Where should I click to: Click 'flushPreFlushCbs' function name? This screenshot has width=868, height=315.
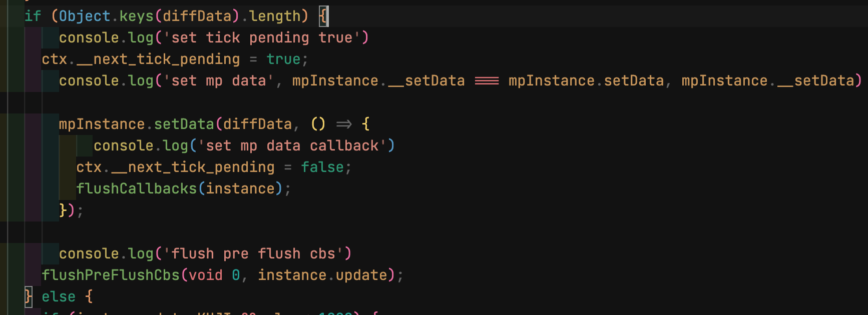pyautogui.click(x=111, y=275)
